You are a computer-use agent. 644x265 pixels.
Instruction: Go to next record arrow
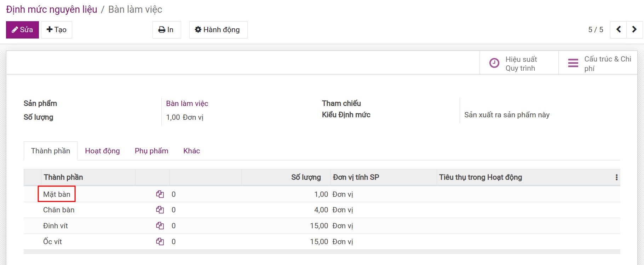[x=634, y=30]
